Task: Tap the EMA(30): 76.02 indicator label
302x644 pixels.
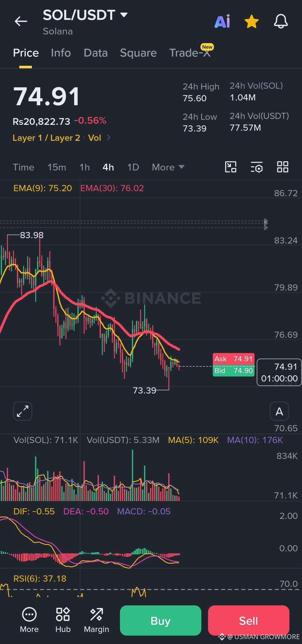Action: point(112,188)
